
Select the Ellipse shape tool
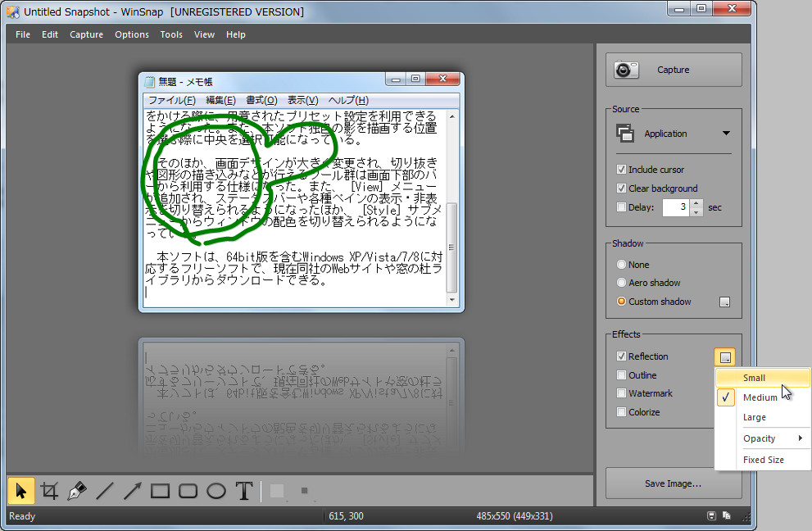pos(215,490)
